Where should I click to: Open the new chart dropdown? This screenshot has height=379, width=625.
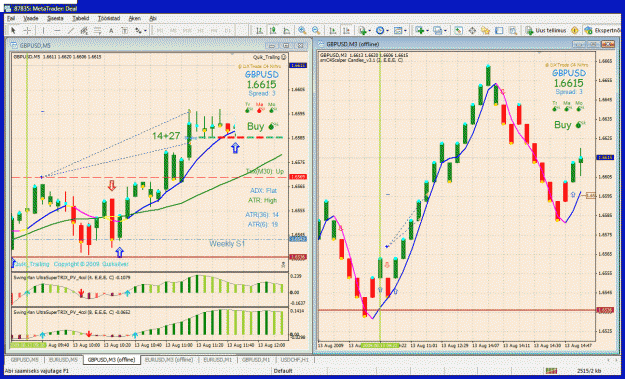421,30
